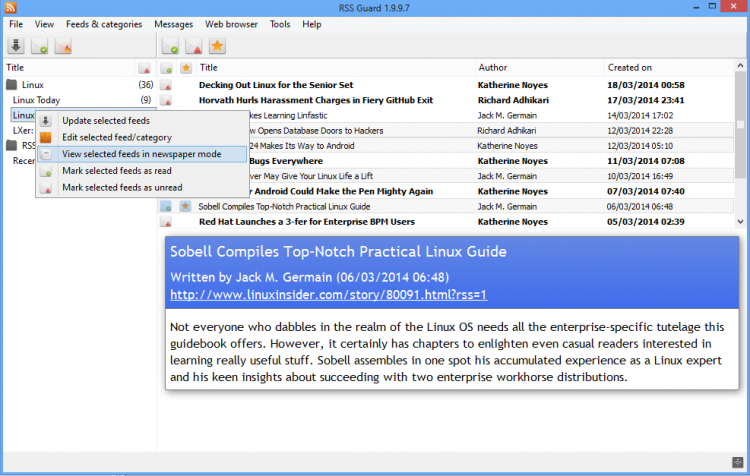This screenshot has height=476, width=750.
Task: Select the Linux Today feed
Action: point(36,100)
